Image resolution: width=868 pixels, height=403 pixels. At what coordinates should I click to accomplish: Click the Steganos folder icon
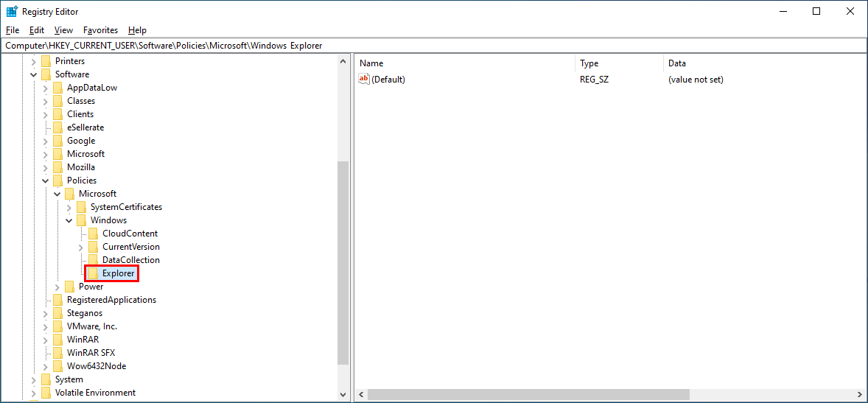pyautogui.click(x=57, y=313)
